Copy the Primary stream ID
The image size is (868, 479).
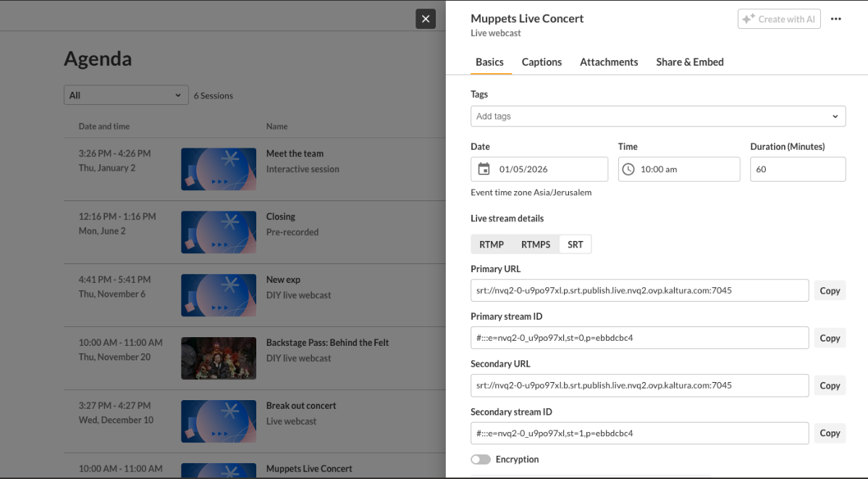tap(830, 338)
